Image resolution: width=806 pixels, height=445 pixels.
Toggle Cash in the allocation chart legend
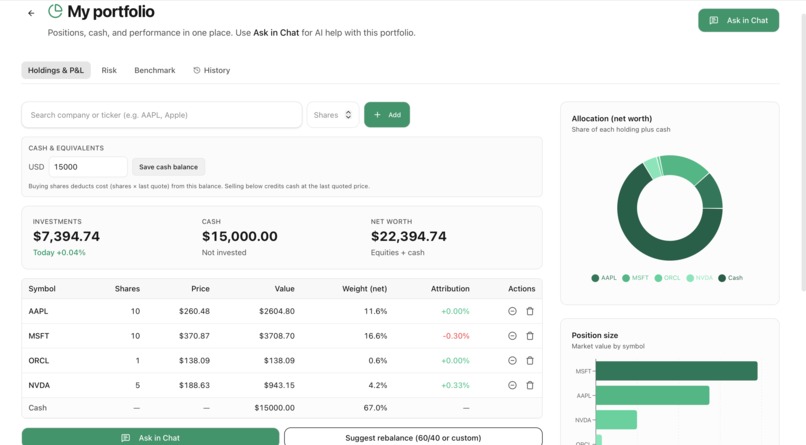730,278
